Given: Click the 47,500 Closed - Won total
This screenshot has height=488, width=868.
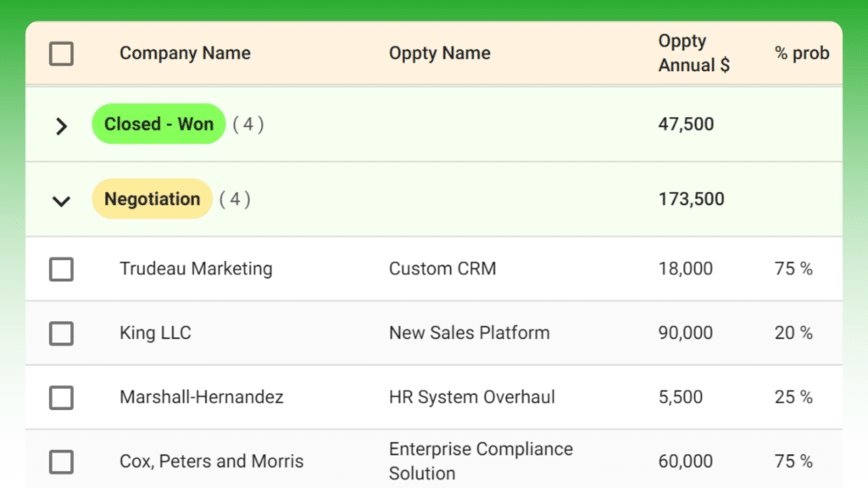Looking at the screenshot, I should tap(686, 124).
